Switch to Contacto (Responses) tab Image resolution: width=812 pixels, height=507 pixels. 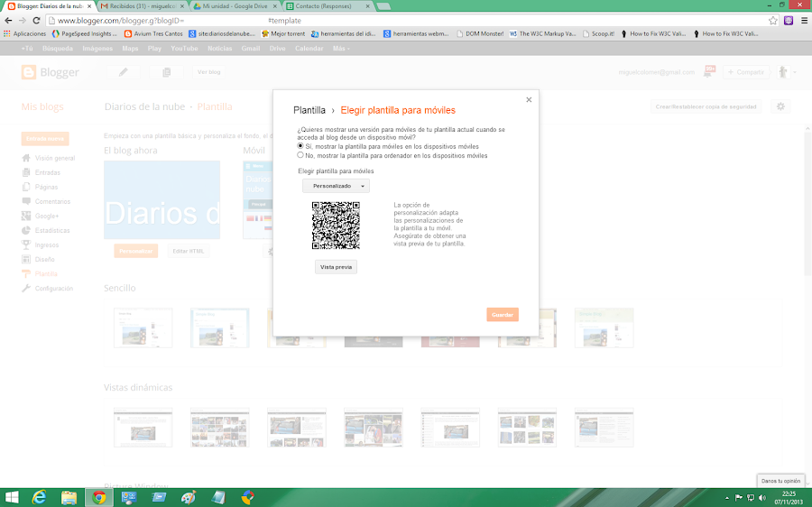(328, 6)
